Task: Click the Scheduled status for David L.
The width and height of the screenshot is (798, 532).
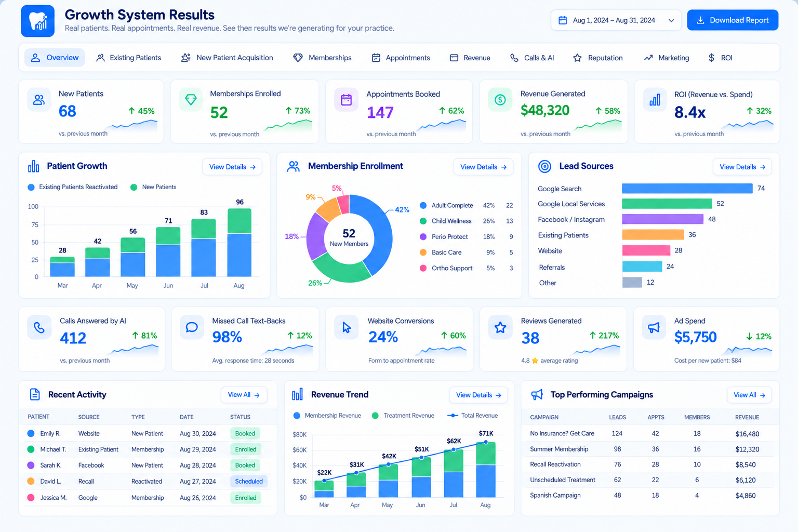Action: [249, 482]
